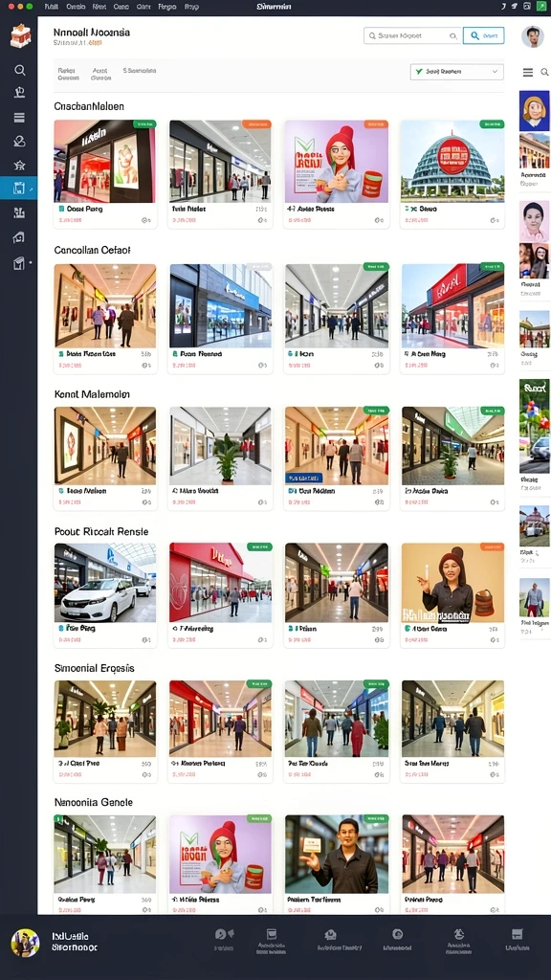The image size is (551, 980).
Task: Open the search icon in the left sidebar
Action: pyautogui.click(x=19, y=70)
